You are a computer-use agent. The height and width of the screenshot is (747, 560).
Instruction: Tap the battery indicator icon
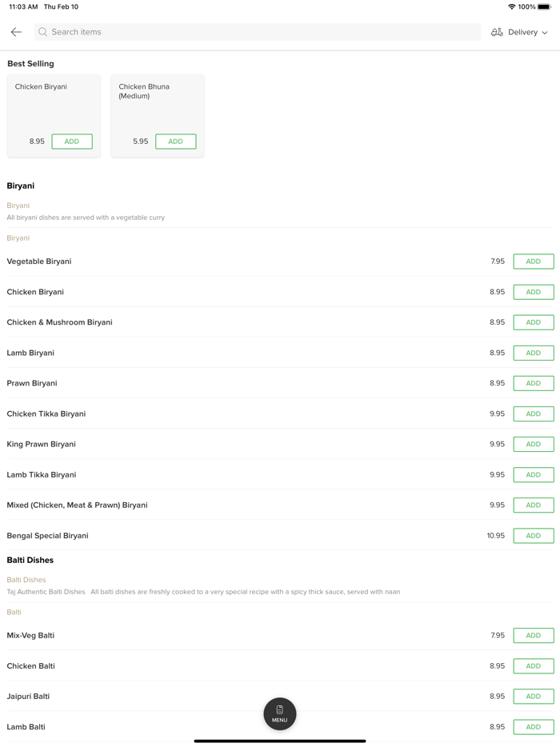pyautogui.click(x=544, y=7)
